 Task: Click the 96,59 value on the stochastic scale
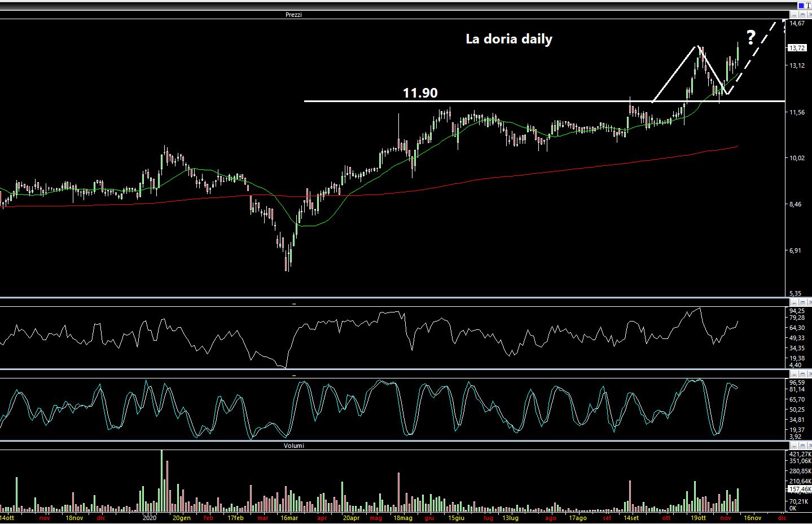pyautogui.click(x=797, y=382)
